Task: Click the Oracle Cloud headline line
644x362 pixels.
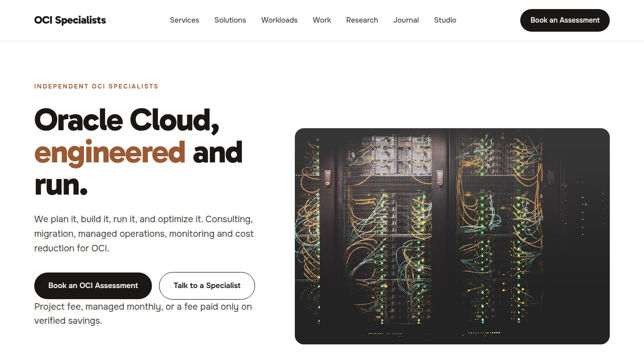Action: tap(127, 120)
